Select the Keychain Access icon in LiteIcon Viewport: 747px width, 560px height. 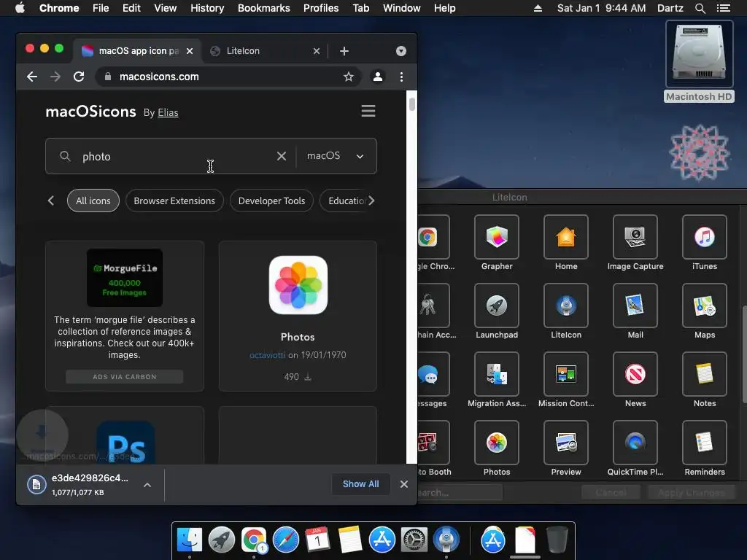[433, 306]
